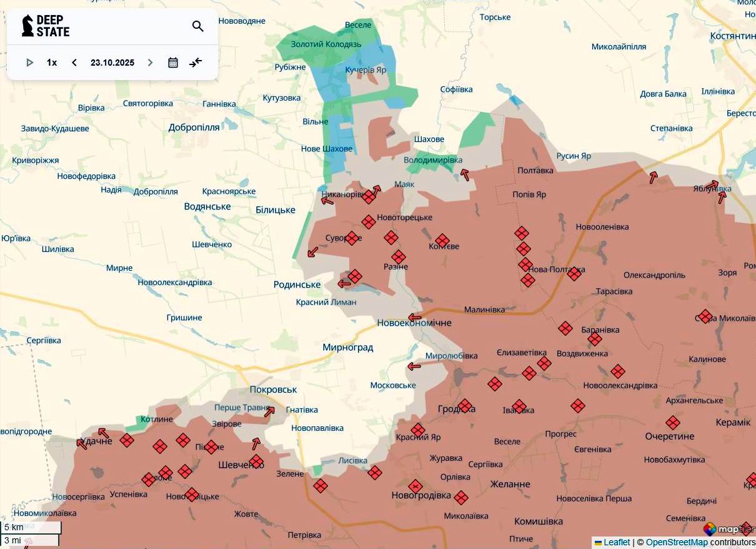Open the Leaflet attribution link
This screenshot has height=549, width=756.
point(616,542)
